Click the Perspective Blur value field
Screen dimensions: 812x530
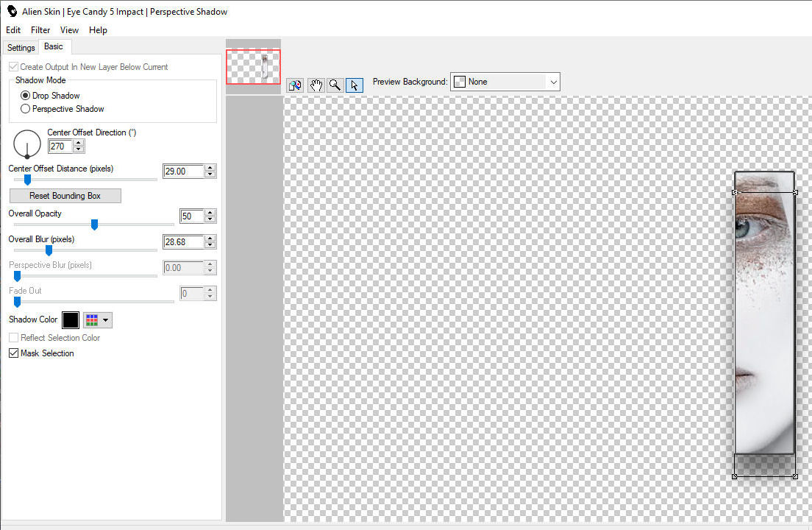183,268
